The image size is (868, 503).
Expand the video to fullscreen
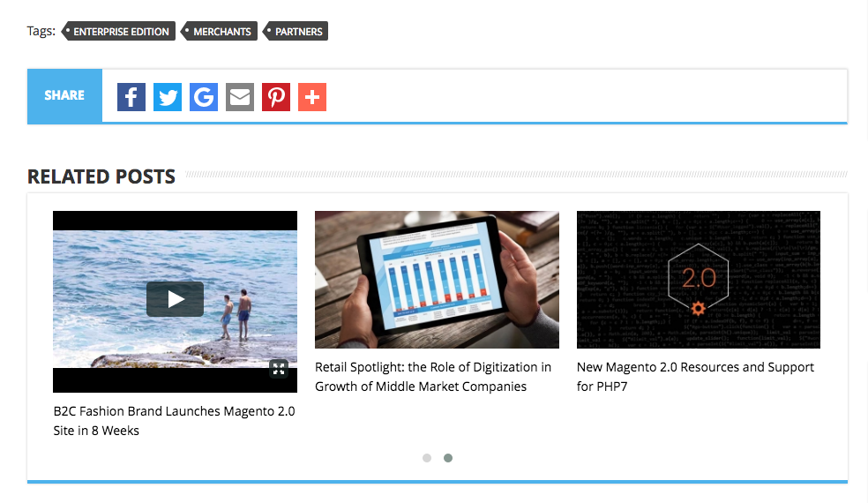click(279, 369)
